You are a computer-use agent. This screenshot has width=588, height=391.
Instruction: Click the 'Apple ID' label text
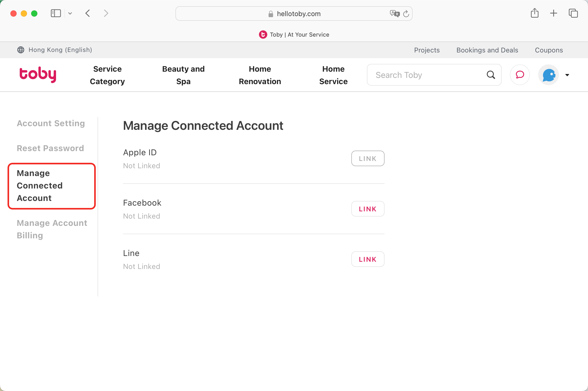point(140,152)
